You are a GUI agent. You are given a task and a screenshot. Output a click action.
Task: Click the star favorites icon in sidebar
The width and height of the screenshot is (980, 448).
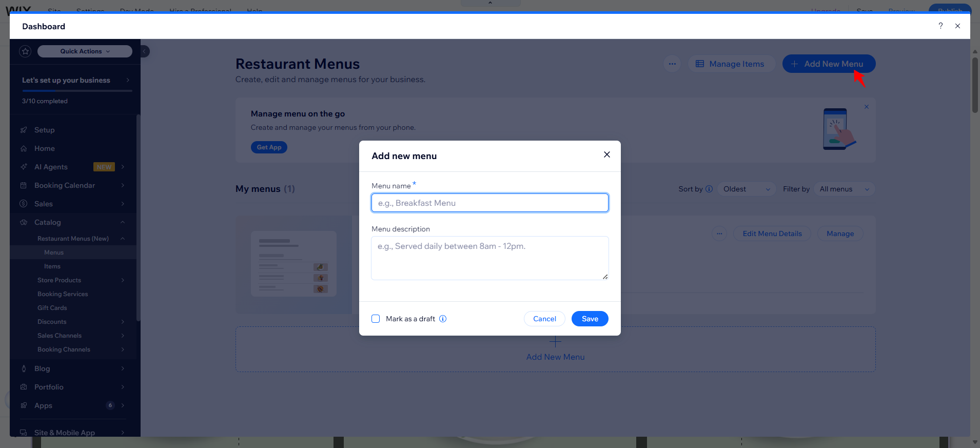(25, 51)
